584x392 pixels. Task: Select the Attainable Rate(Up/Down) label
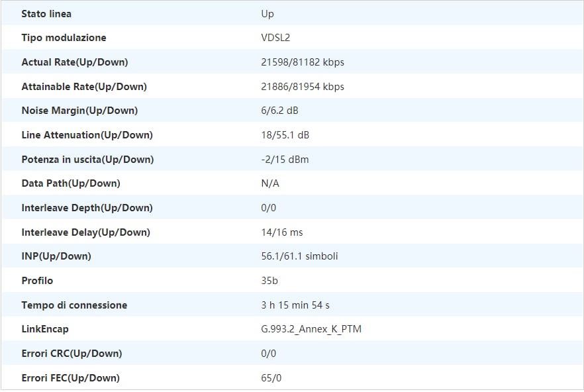pos(84,87)
